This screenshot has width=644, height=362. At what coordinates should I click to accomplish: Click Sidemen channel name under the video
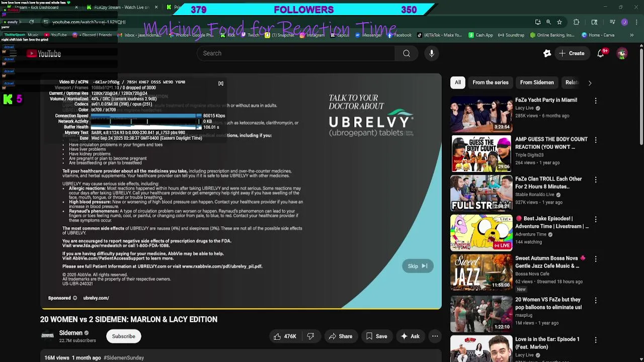point(70,333)
